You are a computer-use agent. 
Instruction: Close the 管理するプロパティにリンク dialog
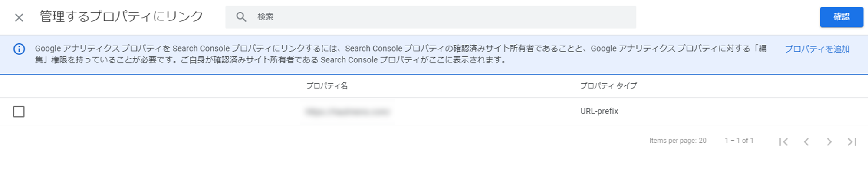[x=19, y=17]
